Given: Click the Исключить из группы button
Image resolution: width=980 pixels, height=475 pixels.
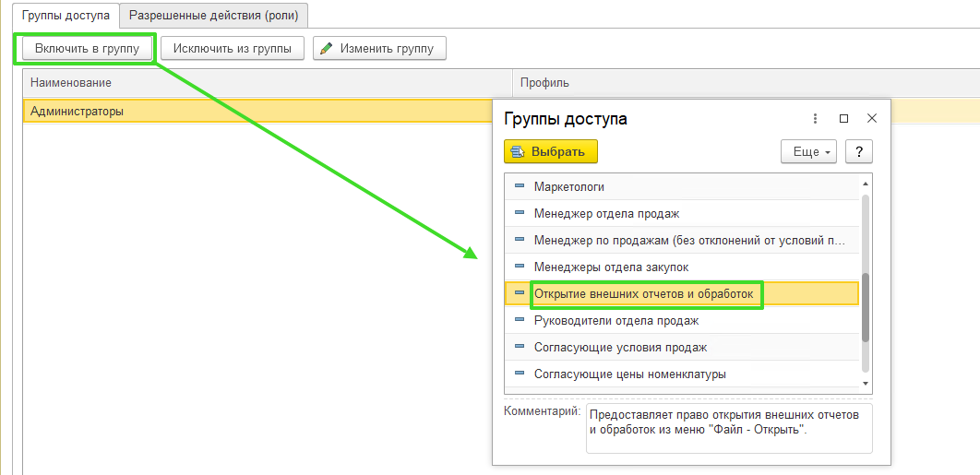Looking at the screenshot, I should pos(233,48).
